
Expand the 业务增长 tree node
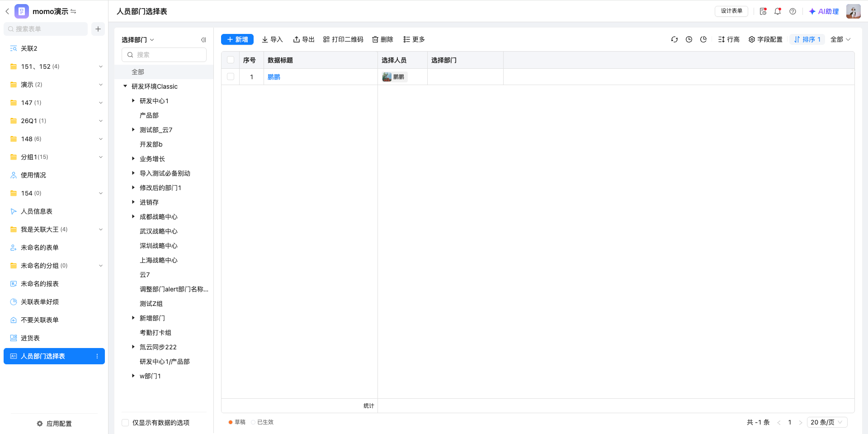[x=133, y=158]
